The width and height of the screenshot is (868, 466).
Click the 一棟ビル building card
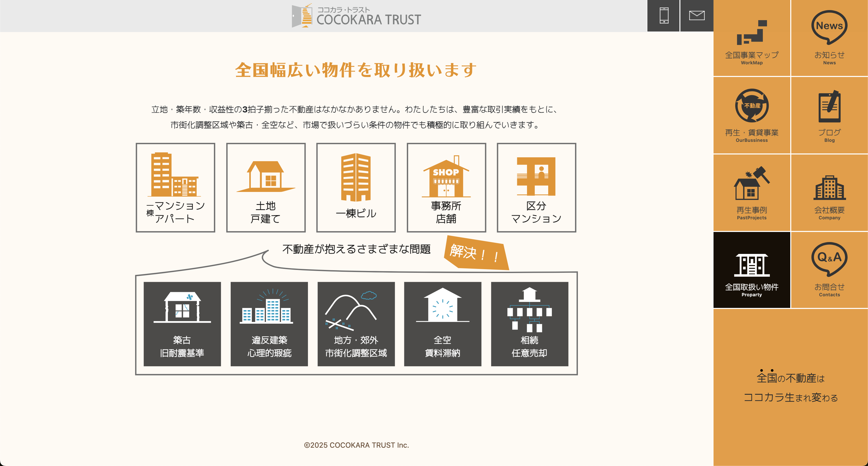[356, 188]
